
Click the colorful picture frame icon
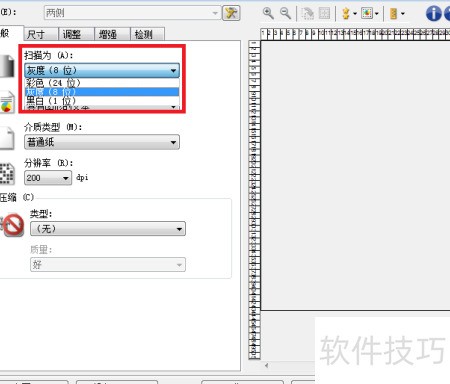tap(367, 13)
